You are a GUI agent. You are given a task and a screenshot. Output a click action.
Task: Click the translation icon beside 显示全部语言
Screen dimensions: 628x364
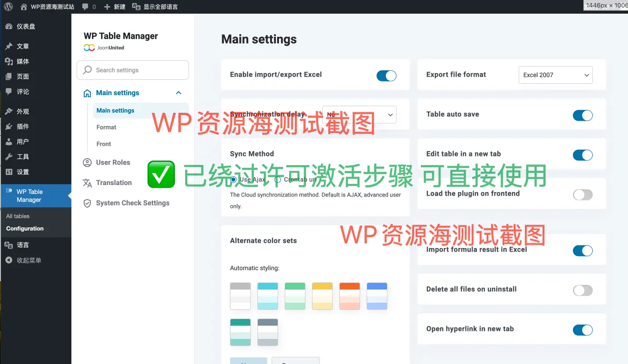137,7
